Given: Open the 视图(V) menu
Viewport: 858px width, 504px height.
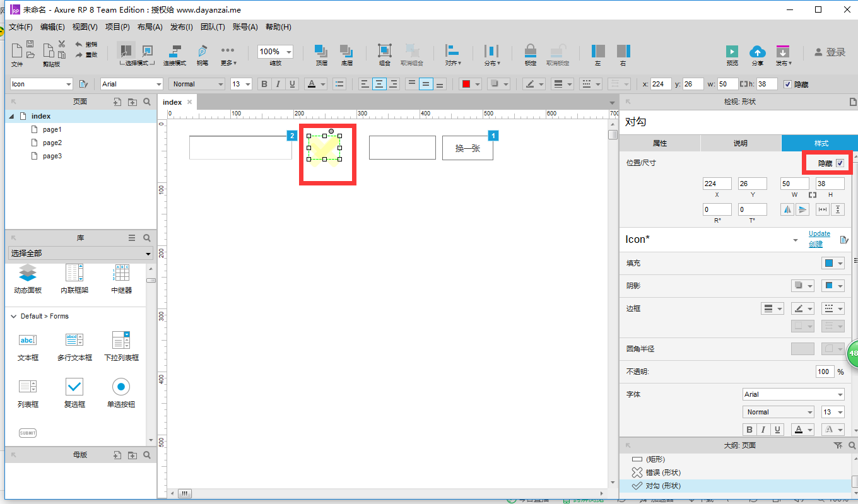Looking at the screenshot, I should 85,27.
